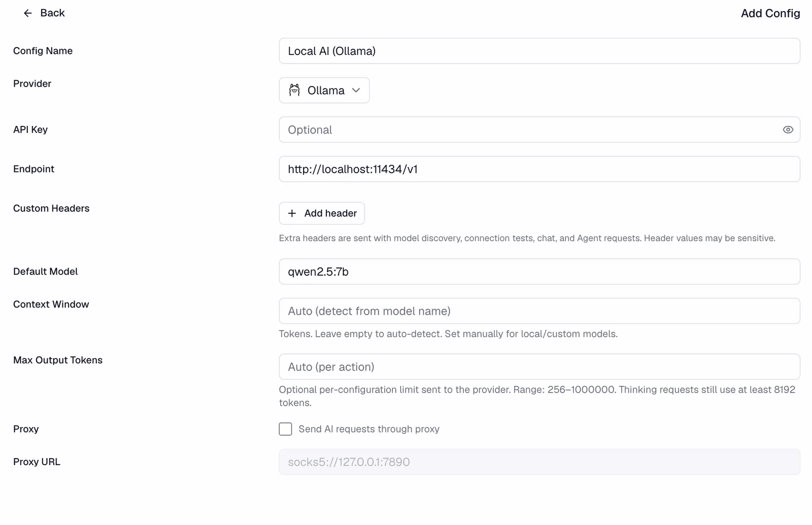This screenshot has width=812, height=525.
Task: Go Back to the previous page
Action: pyautogui.click(x=44, y=13)
